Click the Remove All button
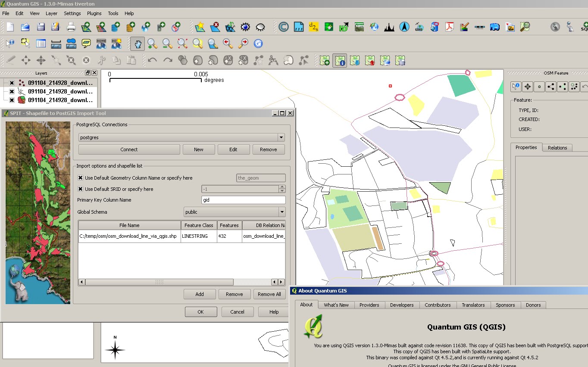Viewport: 588px width, 367px height. [269, 294]
